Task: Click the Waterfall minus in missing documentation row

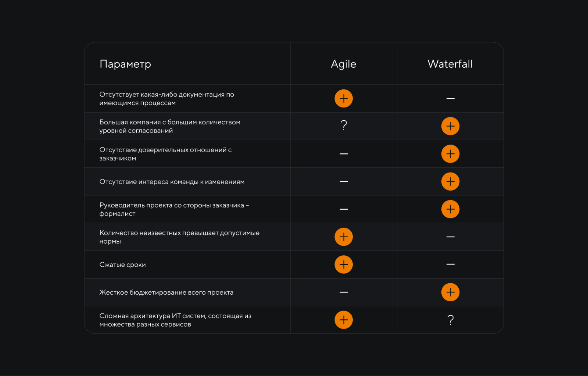Action: (451, 99)
